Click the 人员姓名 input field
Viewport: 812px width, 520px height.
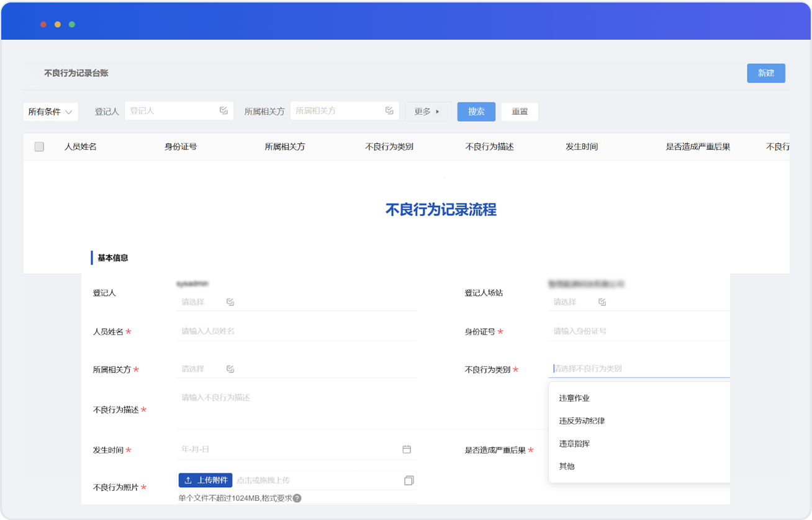[x=295, y=331]
